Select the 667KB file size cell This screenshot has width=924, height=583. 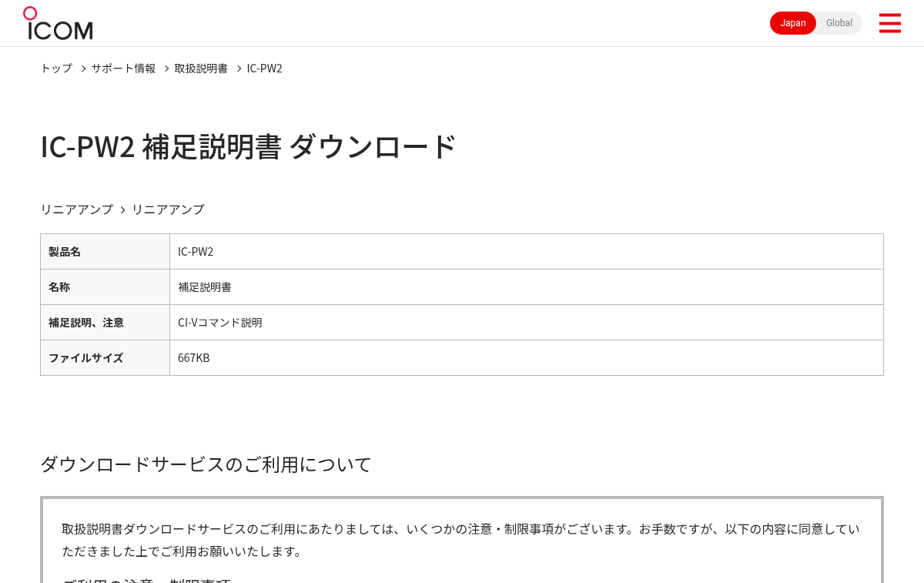point(527,358)
